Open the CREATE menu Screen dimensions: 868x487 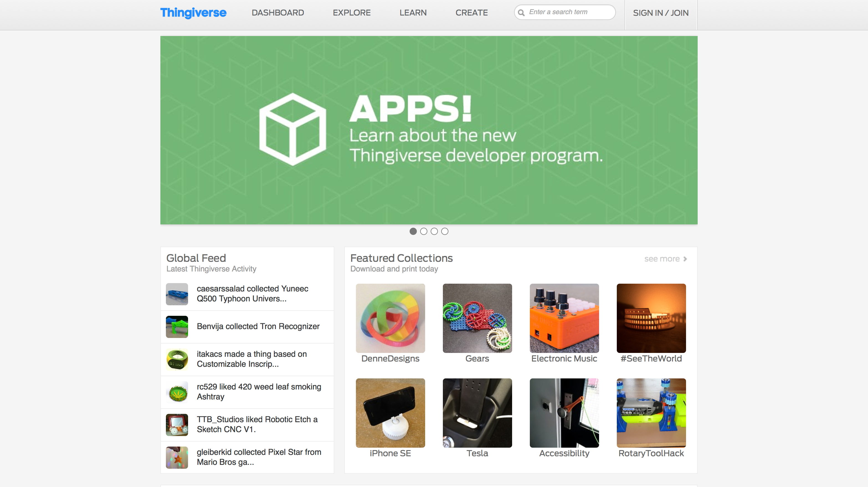point(471,13)
